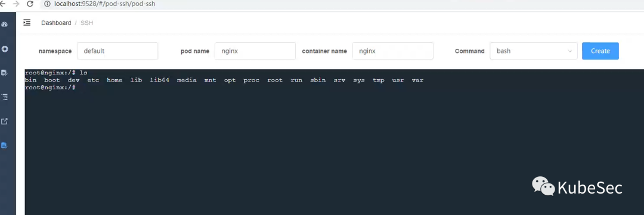Image resolution: width=644 pixels, height=215 pixels.
Task: Expand the Command select chevron arrow
Action: pos(569,51)
